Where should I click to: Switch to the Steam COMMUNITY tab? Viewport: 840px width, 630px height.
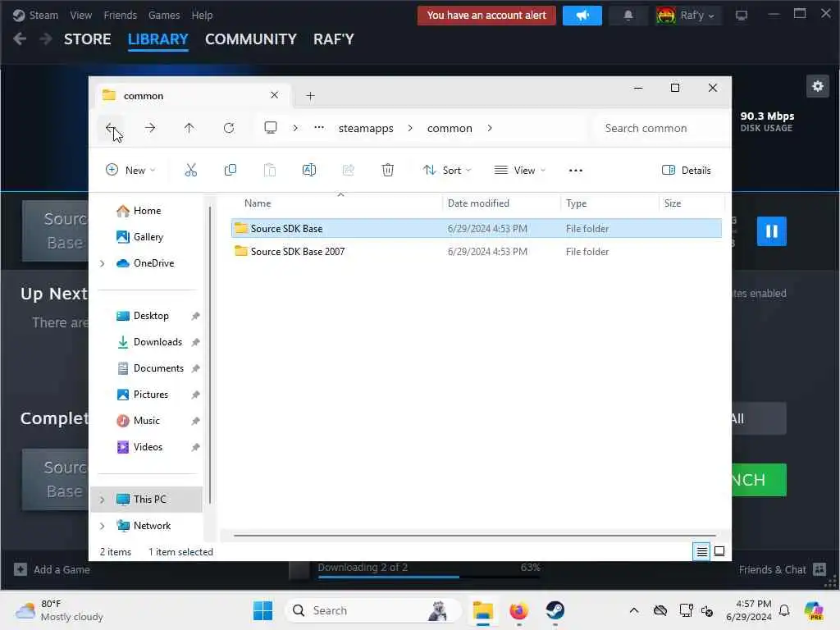[x=251, y=39]
